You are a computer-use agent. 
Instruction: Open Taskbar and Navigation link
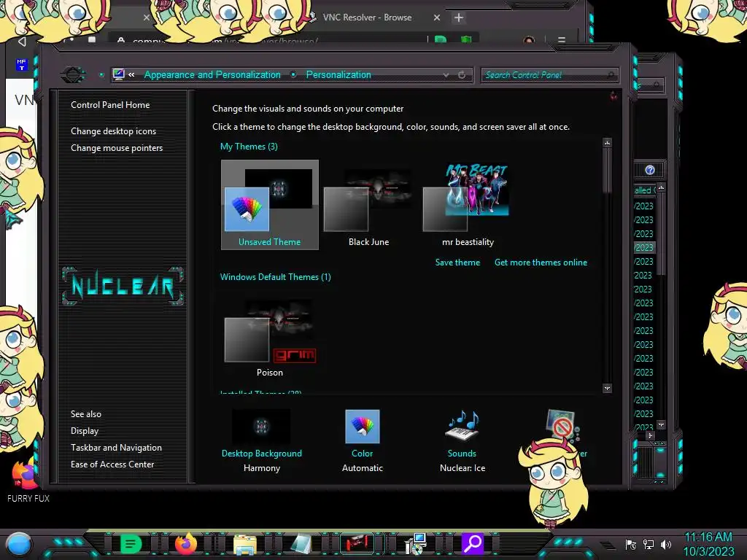[116, 448]
